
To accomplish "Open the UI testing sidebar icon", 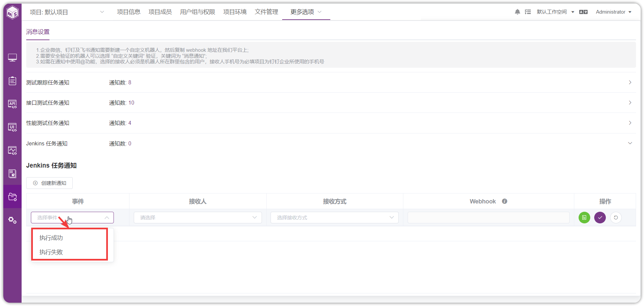I will (12, 127).
